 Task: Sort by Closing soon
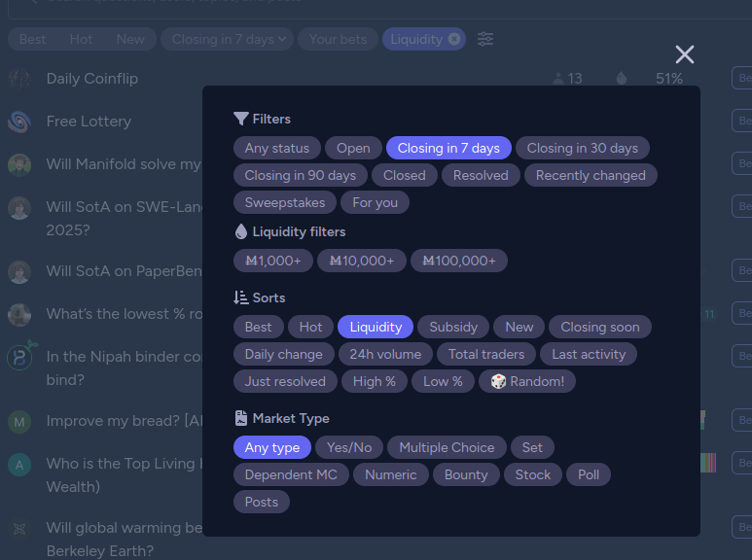click(600, 327)
